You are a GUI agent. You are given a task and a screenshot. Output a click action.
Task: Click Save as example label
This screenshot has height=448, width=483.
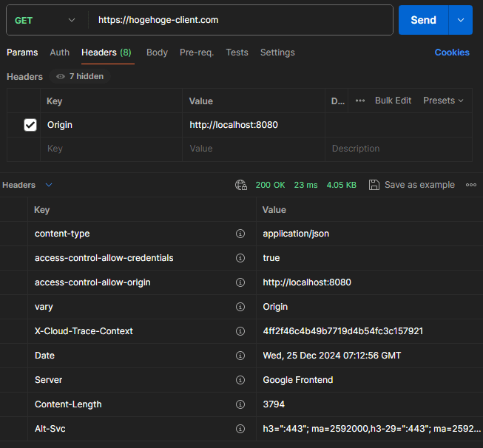pyautogui.click(x=419, y=185)
